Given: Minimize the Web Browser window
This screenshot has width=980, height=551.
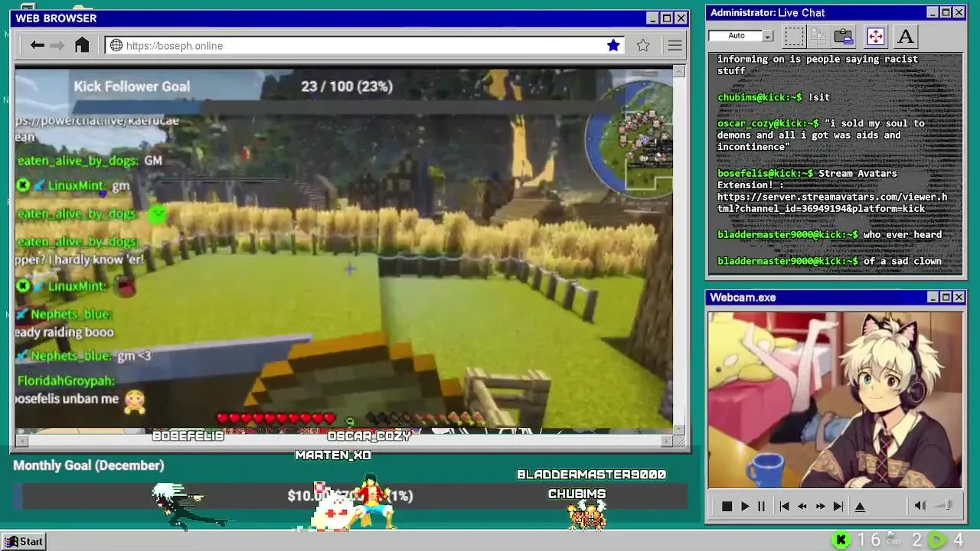Looking at the screenshot, I should tap(652, 18).
